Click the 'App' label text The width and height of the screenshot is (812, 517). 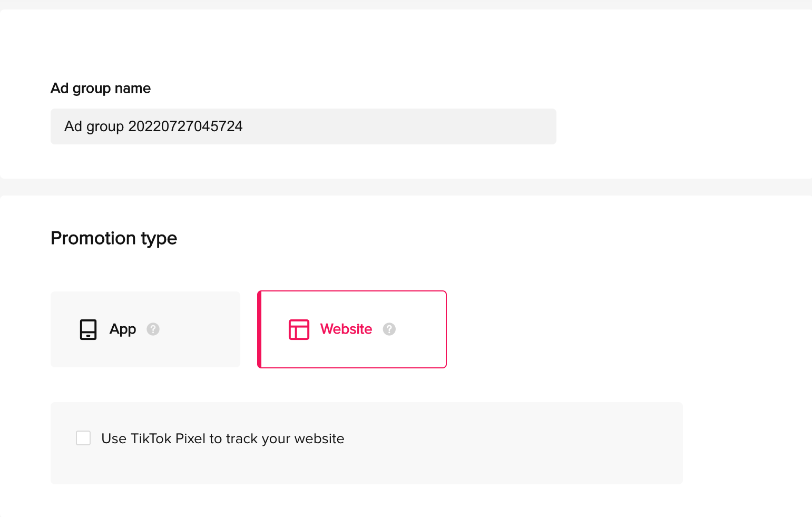click(123, 329)
